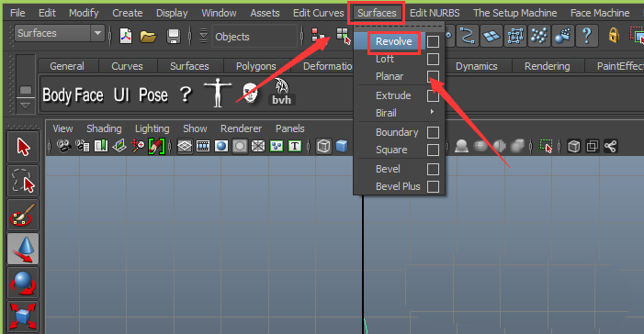The image size is (644, 334).
Task: Click the T-pose figure shelf icon
Action: [x=218, y=94]
